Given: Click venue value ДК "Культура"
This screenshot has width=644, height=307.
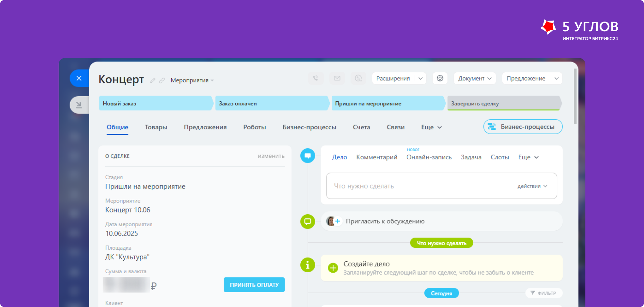Looking at the screenshot, I should [127, 257].
